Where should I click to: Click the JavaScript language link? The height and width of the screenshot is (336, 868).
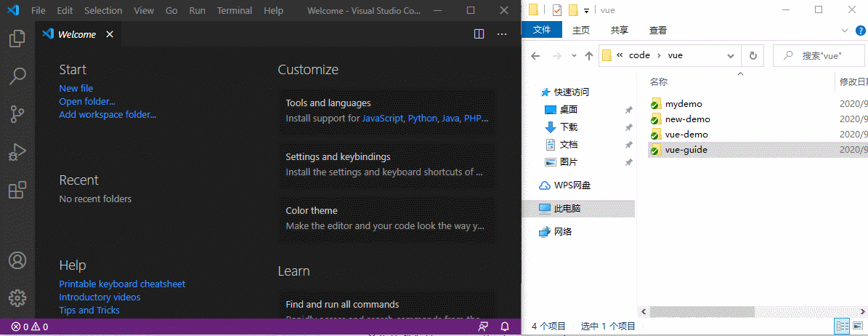(x=383, y=118)
